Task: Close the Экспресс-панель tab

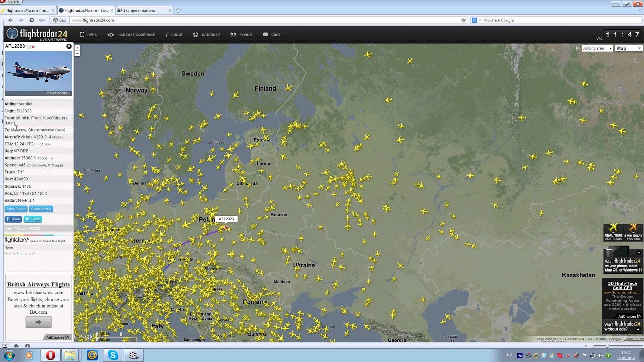Action: (170, 10)
